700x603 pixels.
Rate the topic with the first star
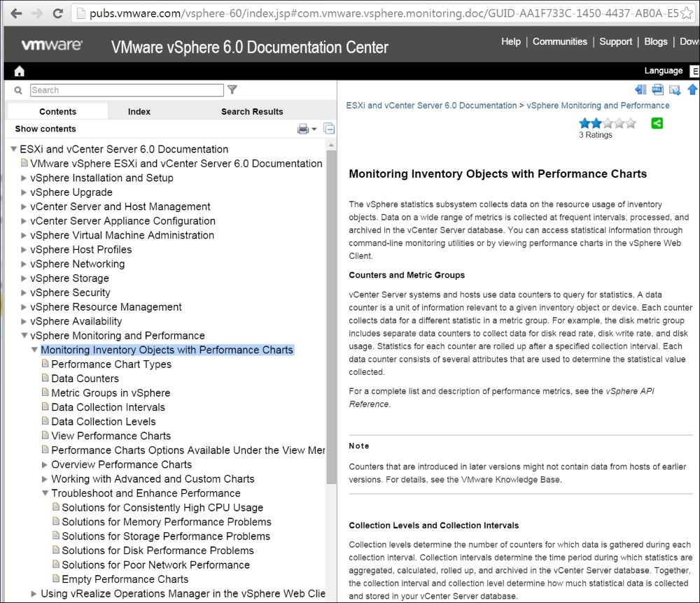pyautogui.click(x=584, y=123)
